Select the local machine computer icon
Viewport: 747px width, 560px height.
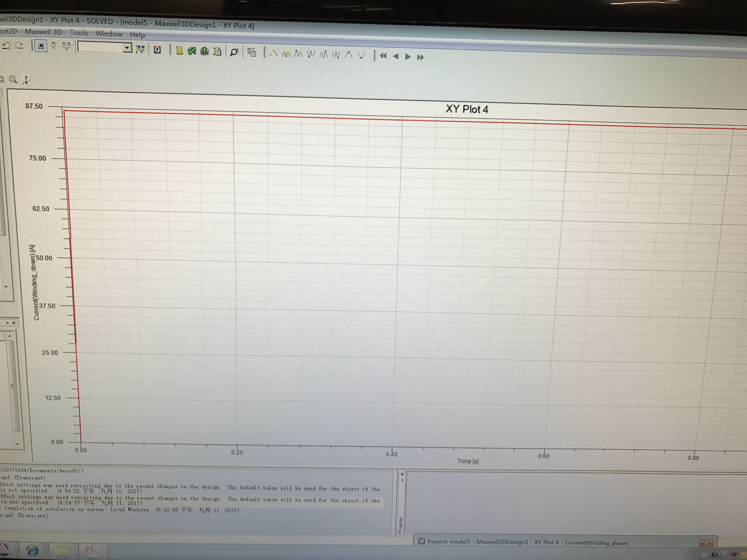tap(41, 46)
